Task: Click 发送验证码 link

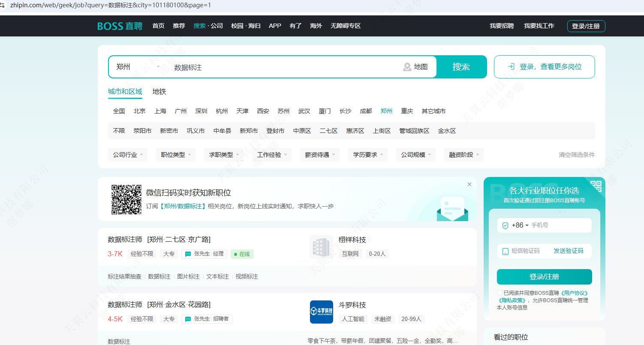Action: (568, 251)
